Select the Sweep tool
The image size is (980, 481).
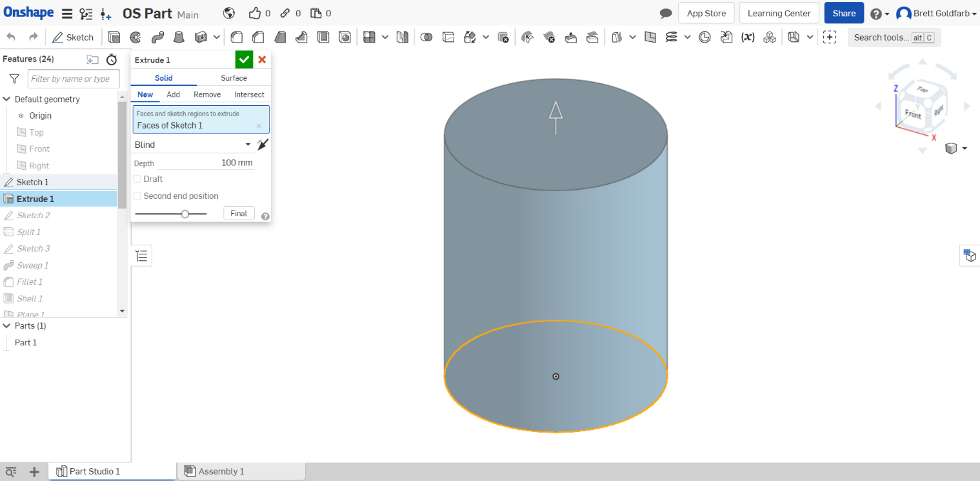(157, 37)
